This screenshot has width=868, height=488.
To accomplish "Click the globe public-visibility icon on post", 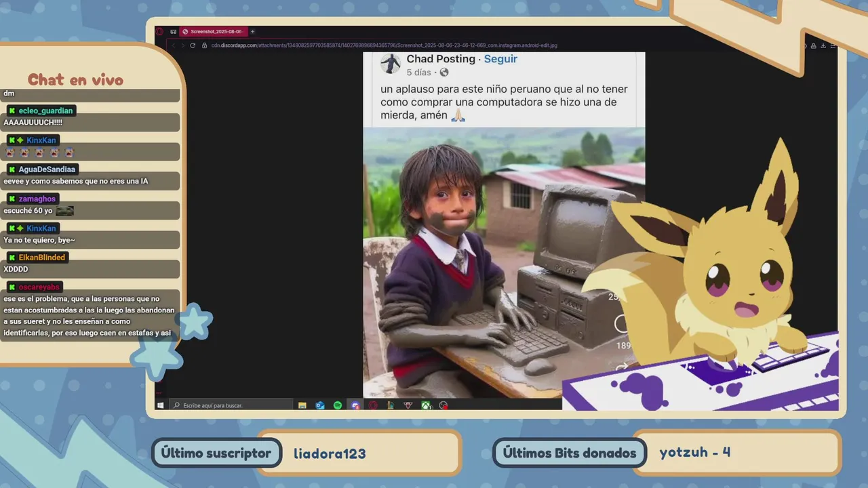I will tap(444, 72).
